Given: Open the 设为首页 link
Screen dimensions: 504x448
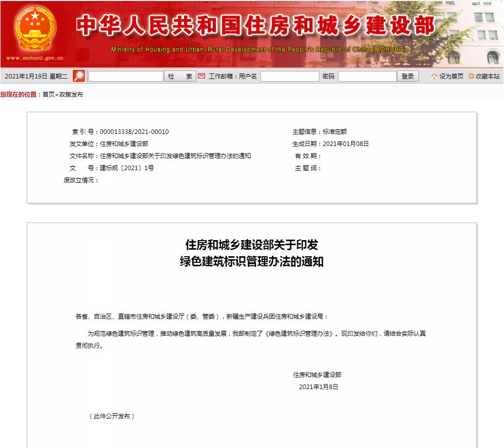Looking at the screenshot, I should click(x=451, y=76).
